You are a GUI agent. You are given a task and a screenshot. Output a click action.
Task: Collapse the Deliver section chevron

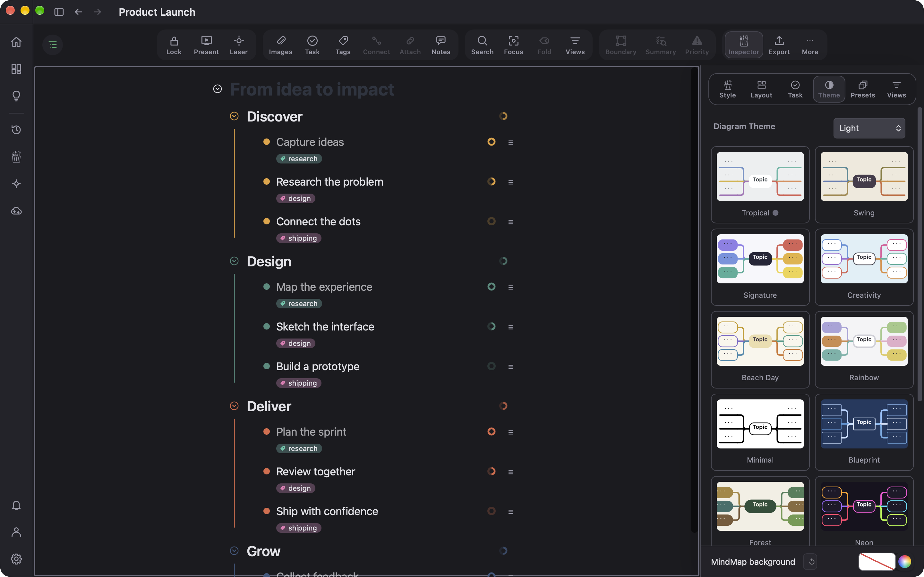[234, 406]
